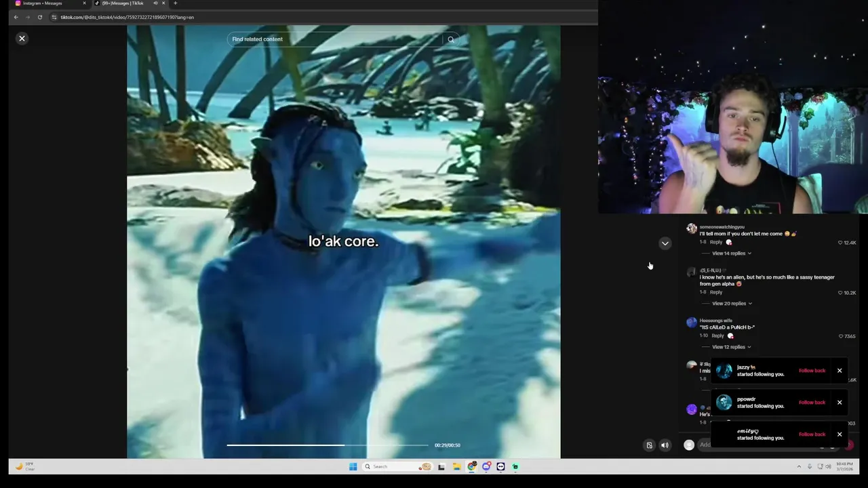Click the video to pause playback
The width and height of the screenshot is (868, 488).
point(343,242)
